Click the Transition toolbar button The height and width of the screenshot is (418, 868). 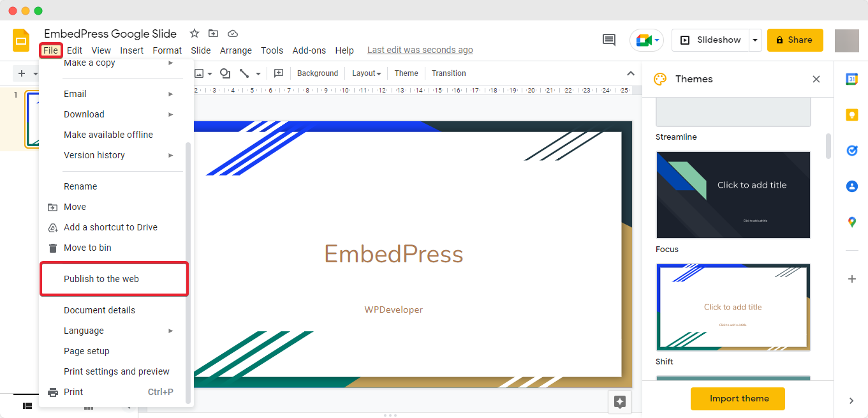(x=449, y=73)
